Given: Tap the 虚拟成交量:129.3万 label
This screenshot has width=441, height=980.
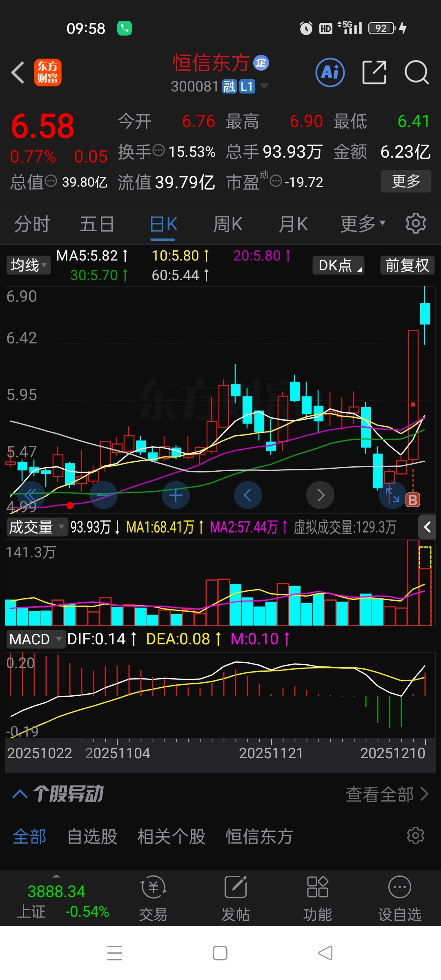Looking at the screenshot, I should click(345, 527).
